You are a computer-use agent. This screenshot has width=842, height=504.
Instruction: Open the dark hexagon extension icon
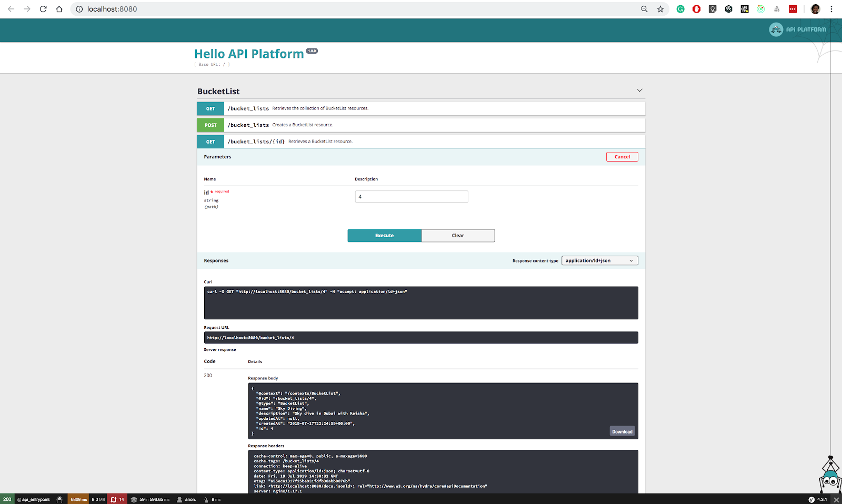click(729, 9)
